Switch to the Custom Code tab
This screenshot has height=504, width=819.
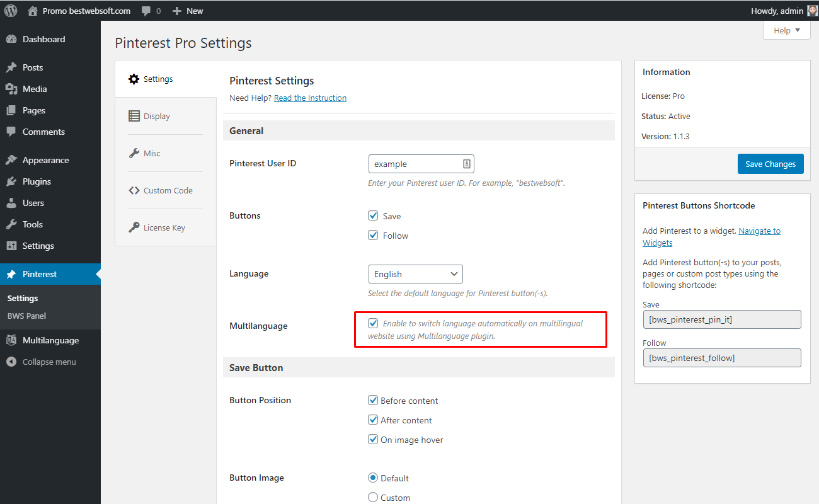pyautogui.click(x=166, y=190)
